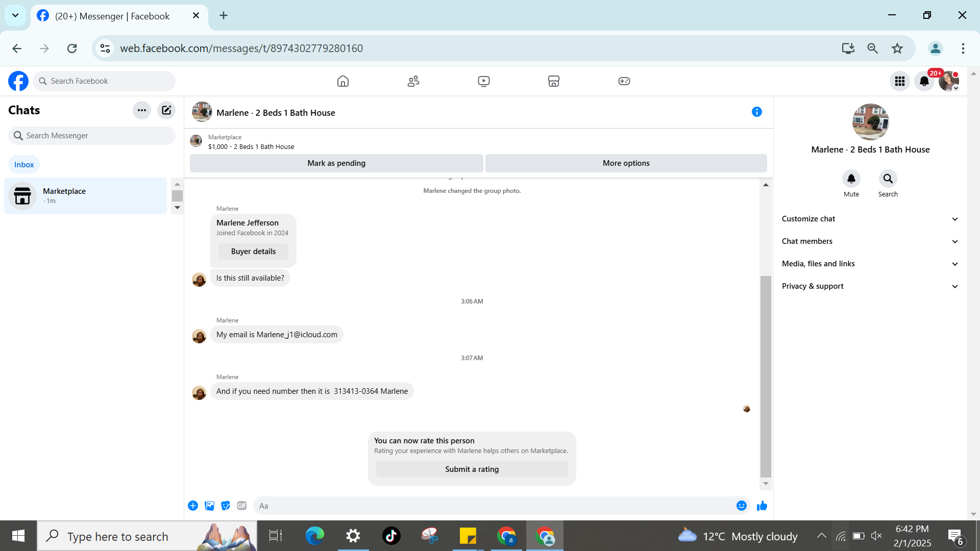Toggle conversation information panel icon
This screenshot has width=980, height=551.
point(756,112)
